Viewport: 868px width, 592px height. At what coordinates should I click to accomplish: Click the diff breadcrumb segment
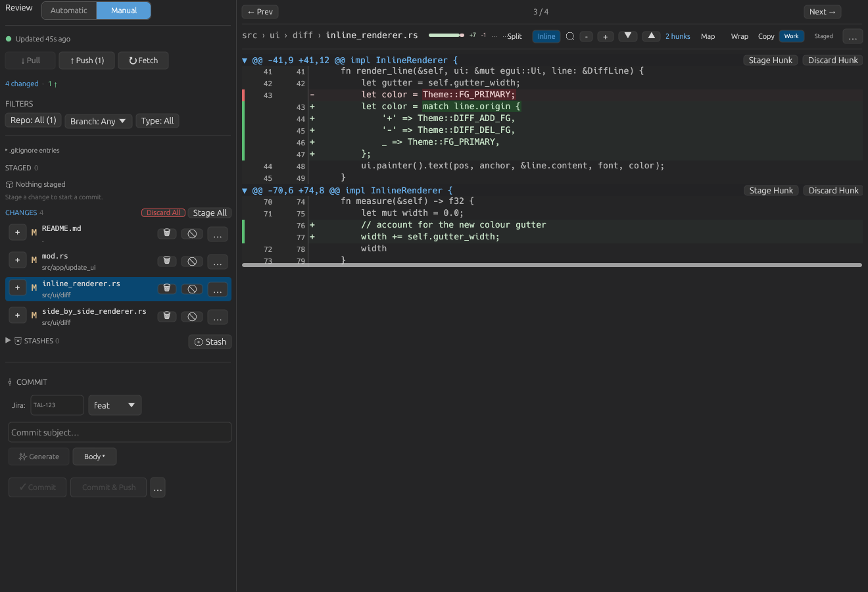pyautogui.click(x=302, y=36)
